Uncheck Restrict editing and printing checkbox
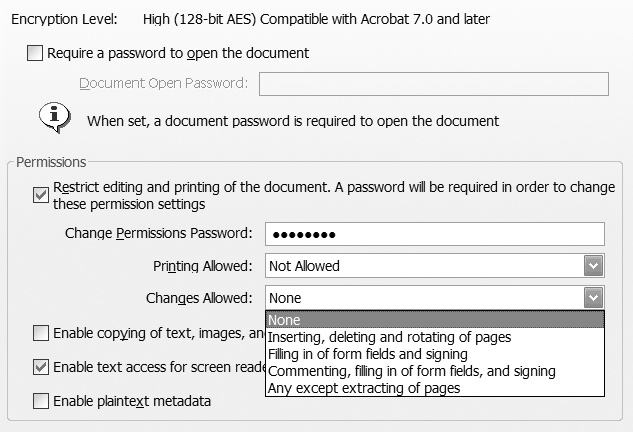 41,195
